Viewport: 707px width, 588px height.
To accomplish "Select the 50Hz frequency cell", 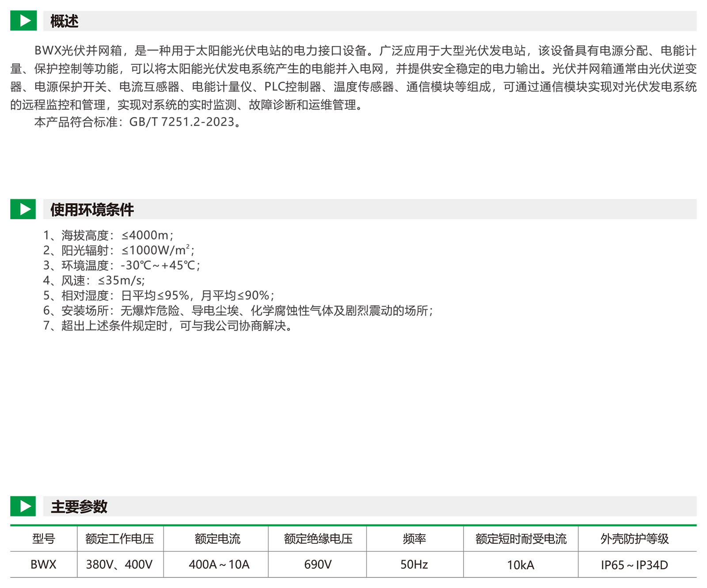I will (414, 565).
